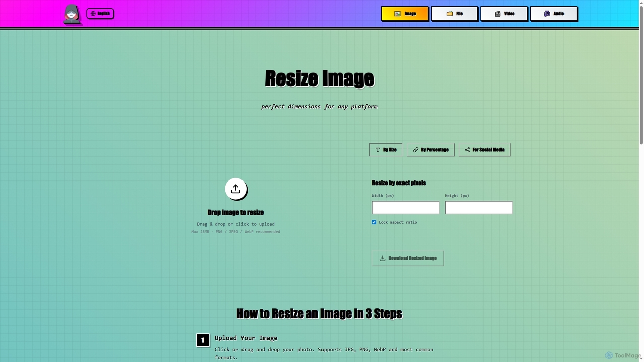Click the Upload Your Image step title
The height and width of the screenshot is (362, 644).
pos(246,338)
